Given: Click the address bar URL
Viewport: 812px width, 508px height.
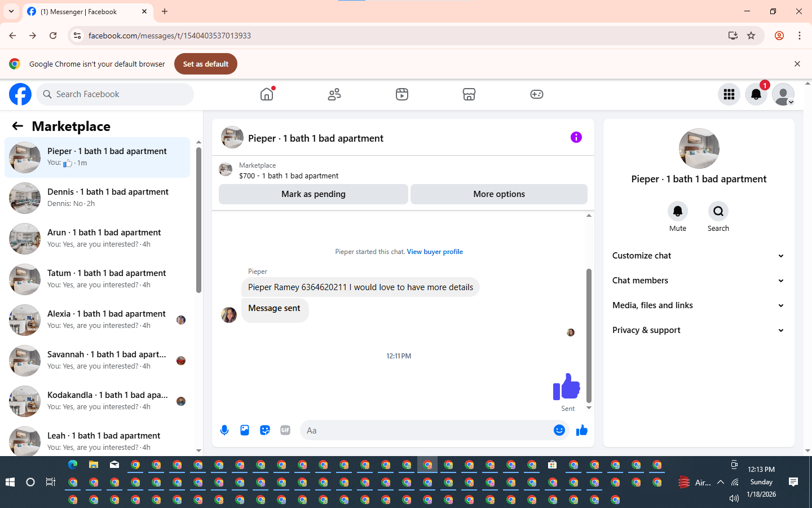Looking at the screenshot, I should point(170,36).
